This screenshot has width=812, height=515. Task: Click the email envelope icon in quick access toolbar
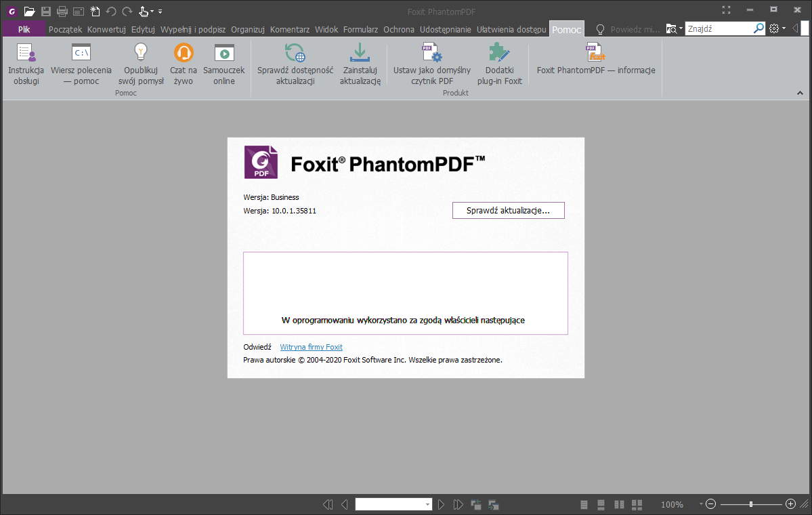(x=79, y=11)
